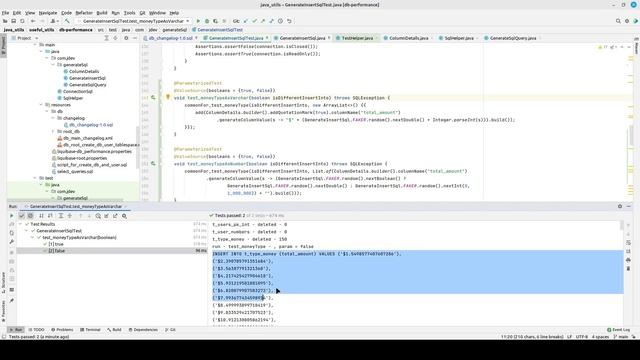This screenshot has width=640, height=360.
Task: Open the Event Log
Action: [x=618, y=329]
